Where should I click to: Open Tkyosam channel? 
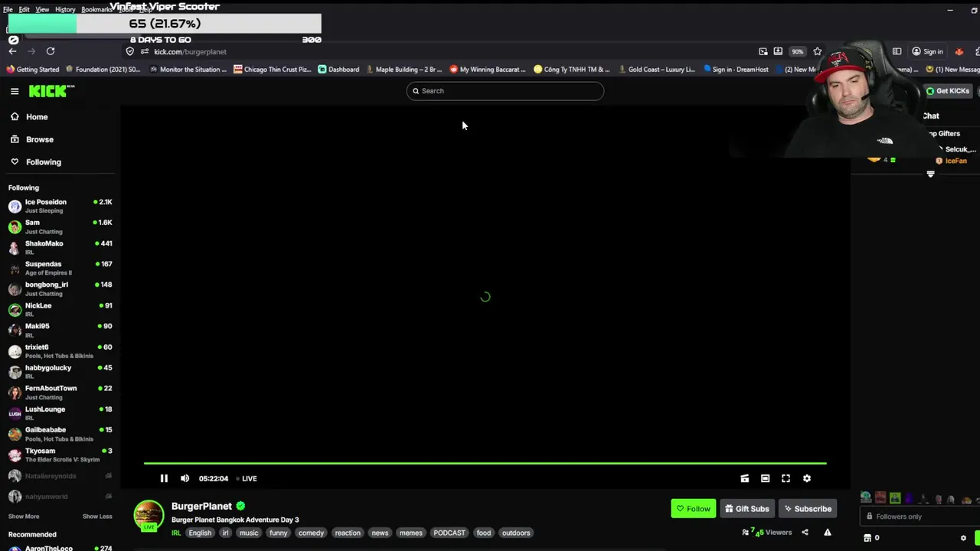click(60, 455)
